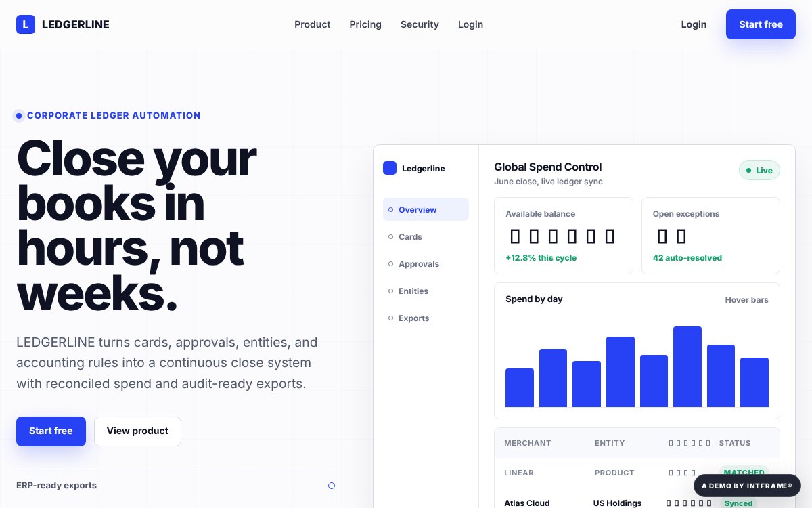Click the 'Spend by day' heading
The width and height of the screenshot is (812, 508).
[x=534, y=299]
